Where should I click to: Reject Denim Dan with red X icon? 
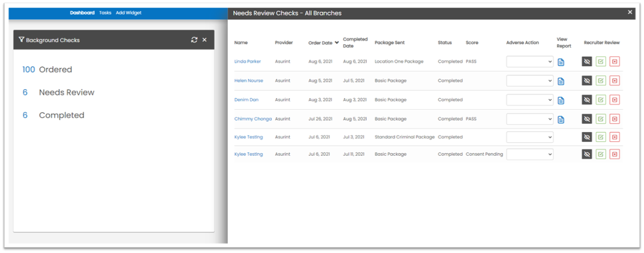click(614, 100)
